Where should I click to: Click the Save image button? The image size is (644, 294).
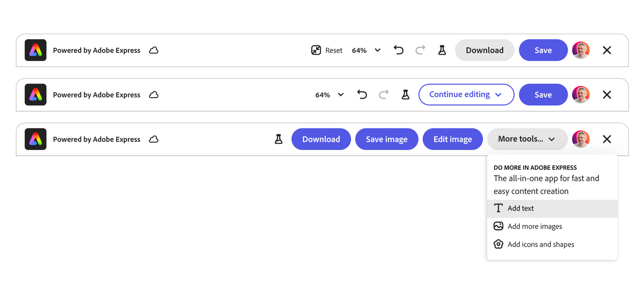tap(386, 139)
